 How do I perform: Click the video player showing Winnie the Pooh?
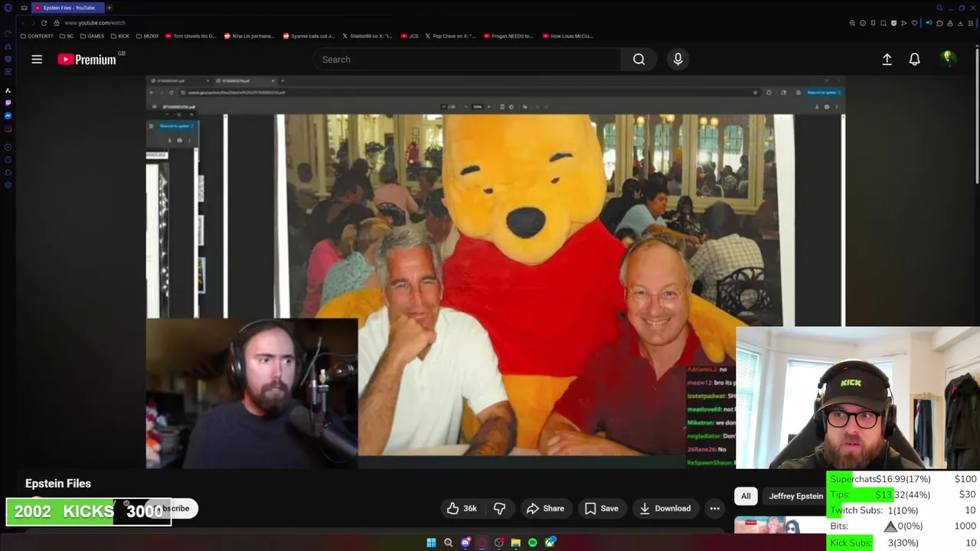pyautogui.click(x=495, y=272)
